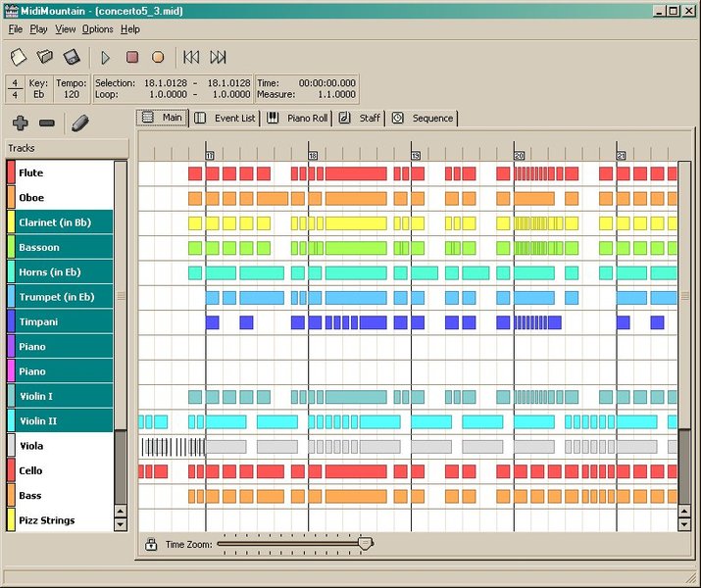
Task: Adjust the Time Zoom slider handle
Action: click(x=366, y=543)
